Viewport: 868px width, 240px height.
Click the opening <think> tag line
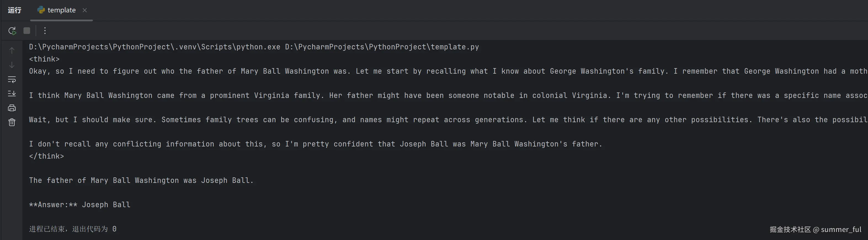(x=44, y=59)
